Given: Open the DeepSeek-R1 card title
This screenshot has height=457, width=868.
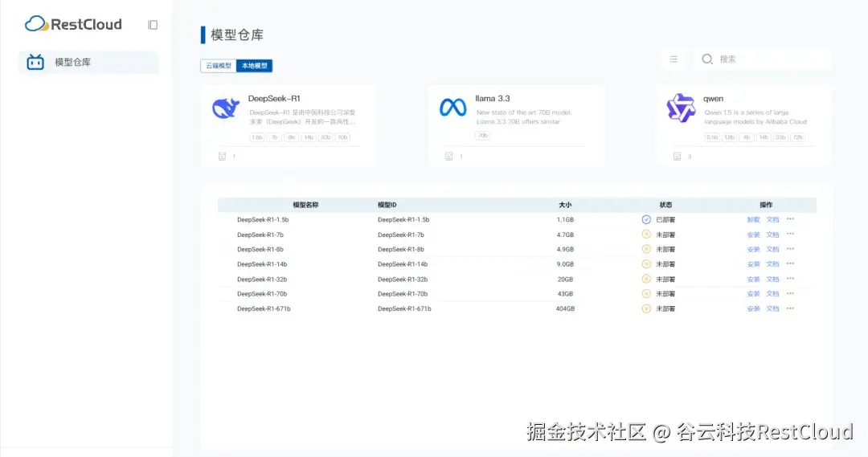Looking at the screenshot, I should (x=274, y=99).
